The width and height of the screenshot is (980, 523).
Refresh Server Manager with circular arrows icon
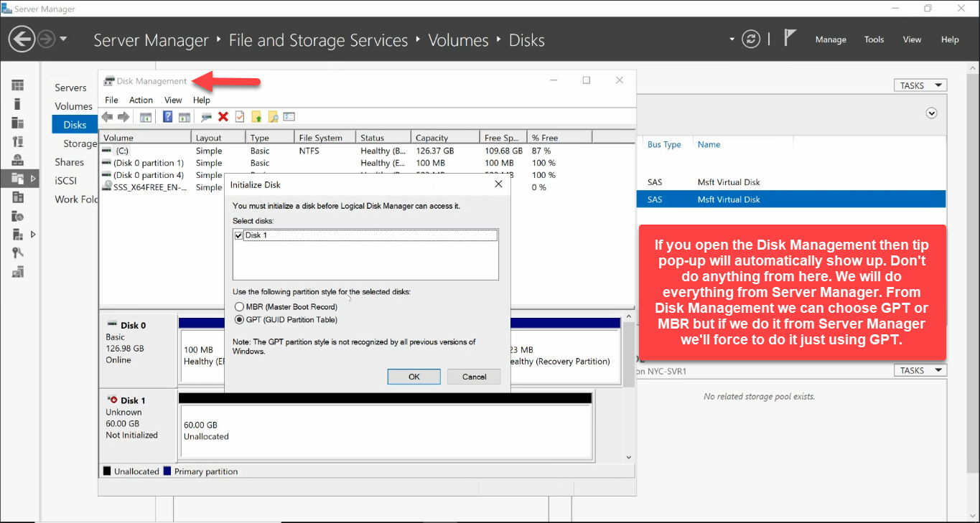point(751,39)
